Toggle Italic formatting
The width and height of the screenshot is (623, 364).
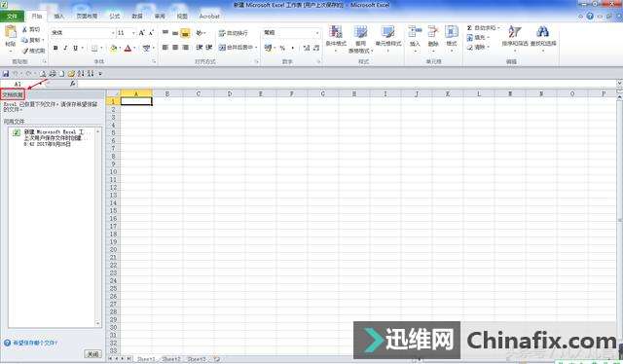tap(65, 48)
